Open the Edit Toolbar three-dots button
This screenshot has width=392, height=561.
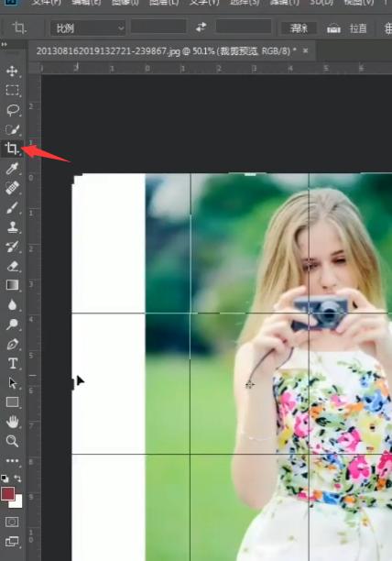point(12,461)
